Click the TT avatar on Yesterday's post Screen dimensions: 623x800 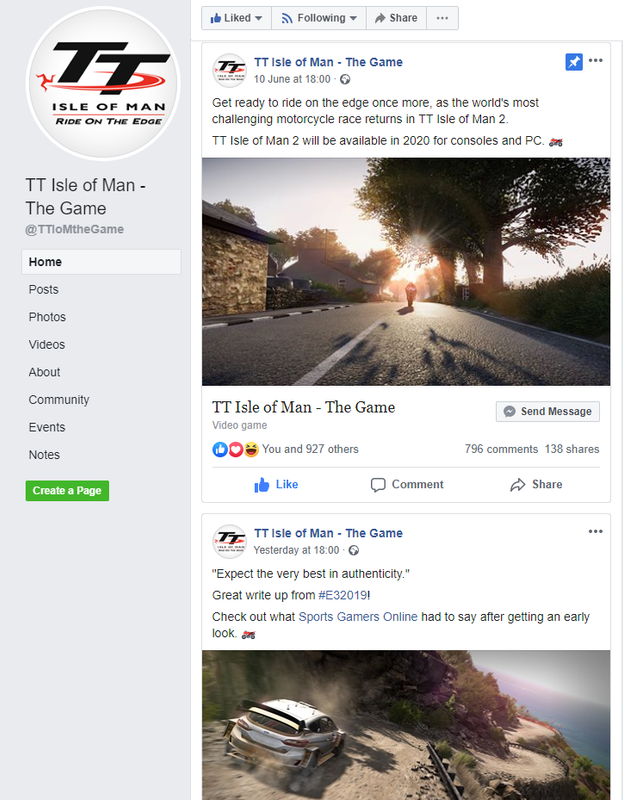point(230,541)
